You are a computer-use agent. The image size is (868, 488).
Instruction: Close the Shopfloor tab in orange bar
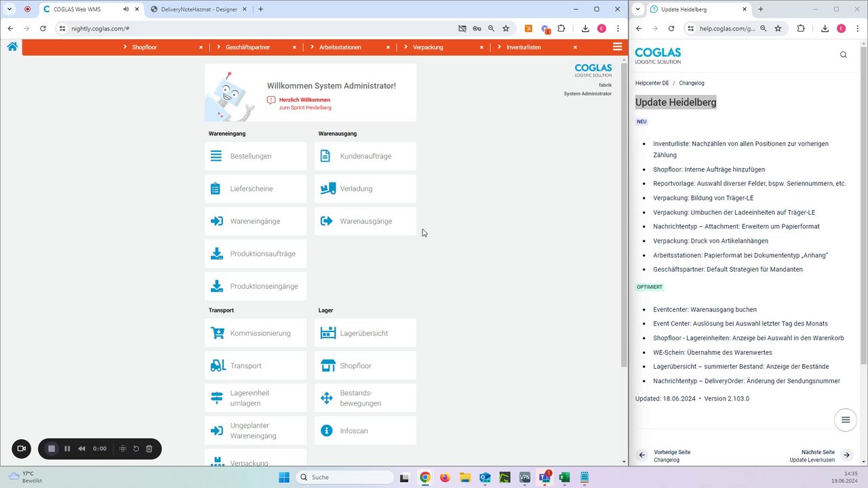pyautogui.click(x=201, y=47)
